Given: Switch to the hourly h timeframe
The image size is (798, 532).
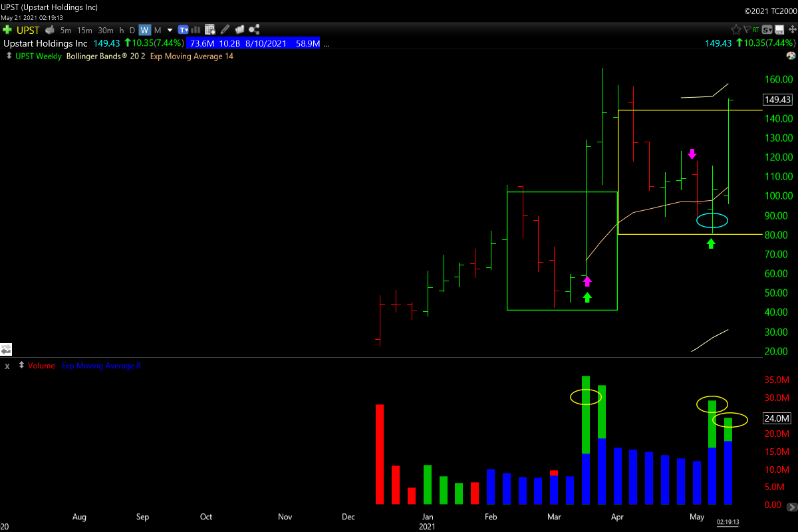Looking at the screenshot, I should [122, 30].
